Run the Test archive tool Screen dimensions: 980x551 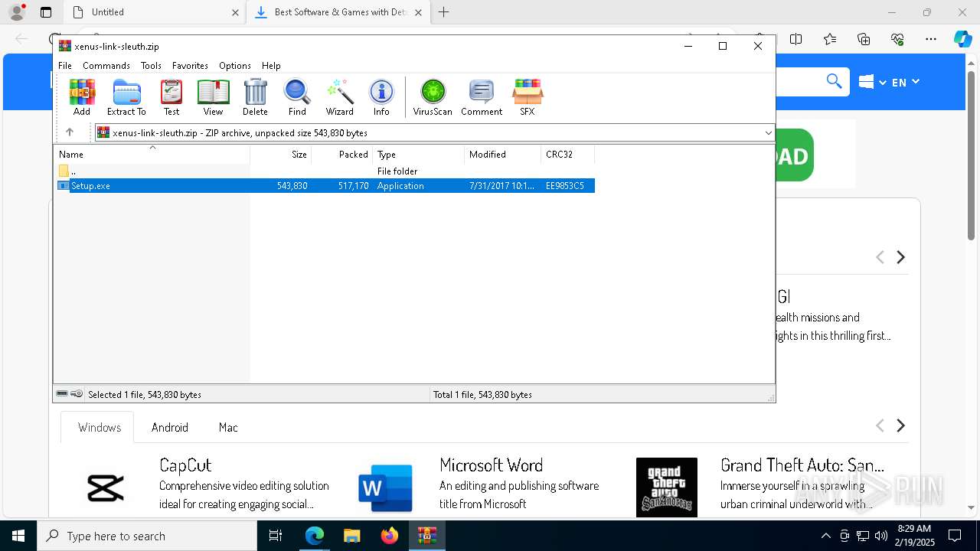(x=171, y=97)
